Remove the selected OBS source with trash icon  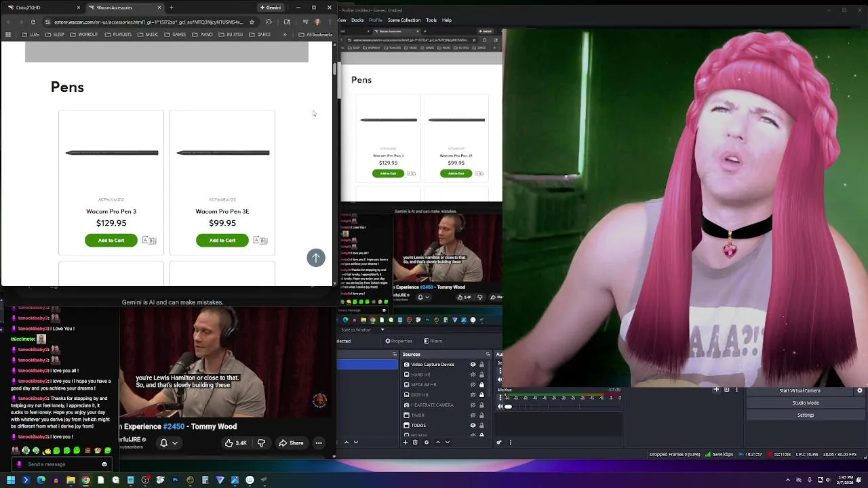point(416,443)
